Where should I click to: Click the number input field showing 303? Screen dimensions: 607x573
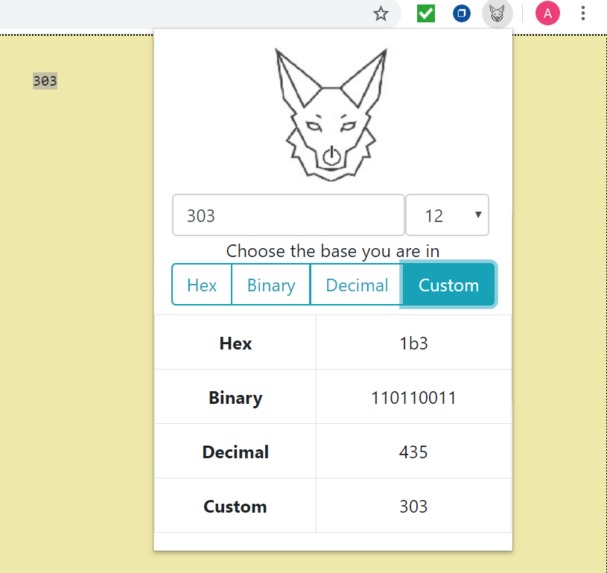(x=288, y=215)
